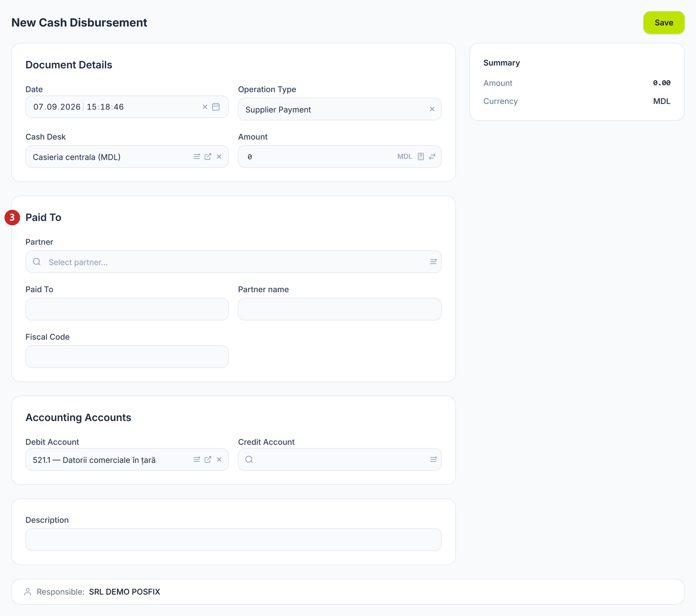This screenshot has width=696, height=616.
Task: Clear the Cash Desk selection
Action: coord(219,157)
